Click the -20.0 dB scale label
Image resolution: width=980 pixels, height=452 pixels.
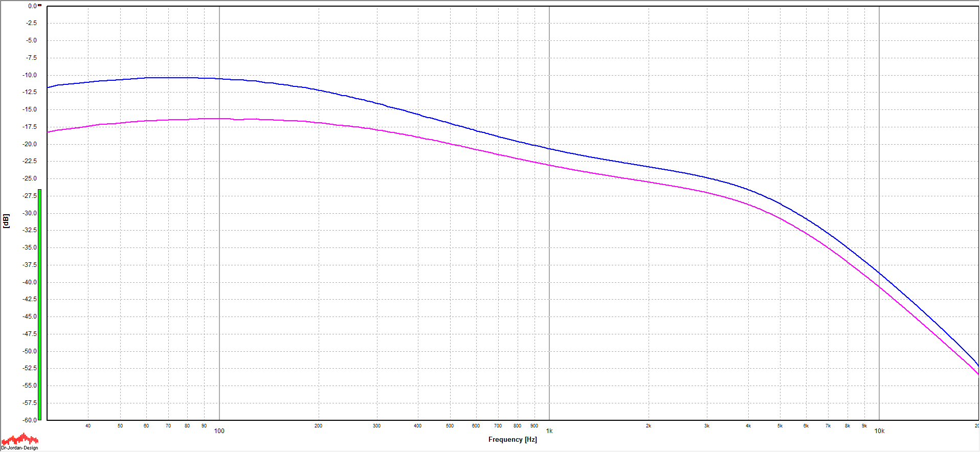coord(30,144)
